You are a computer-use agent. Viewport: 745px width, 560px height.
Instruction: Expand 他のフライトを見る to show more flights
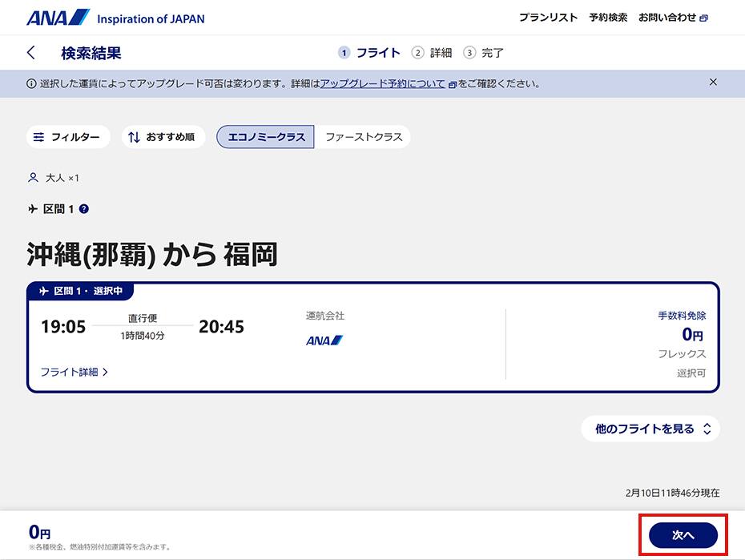coord(650,429)
